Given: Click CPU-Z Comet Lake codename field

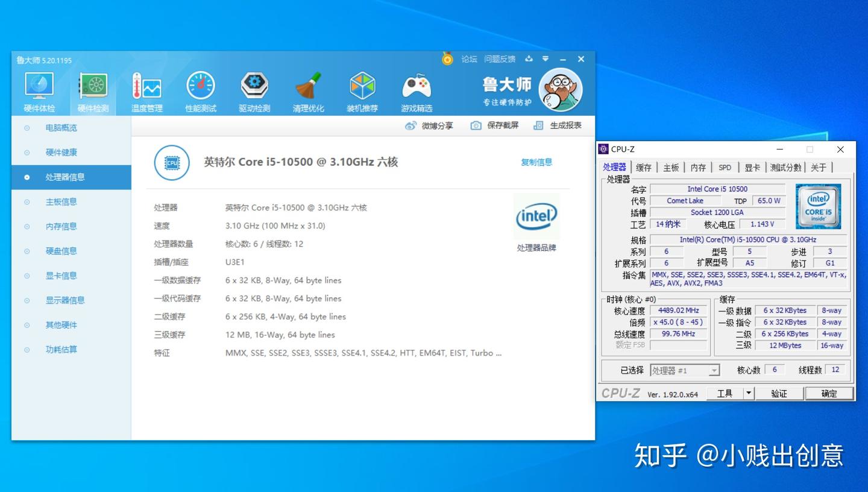Looking at the screenshot, I should click(x=685, y=201).
